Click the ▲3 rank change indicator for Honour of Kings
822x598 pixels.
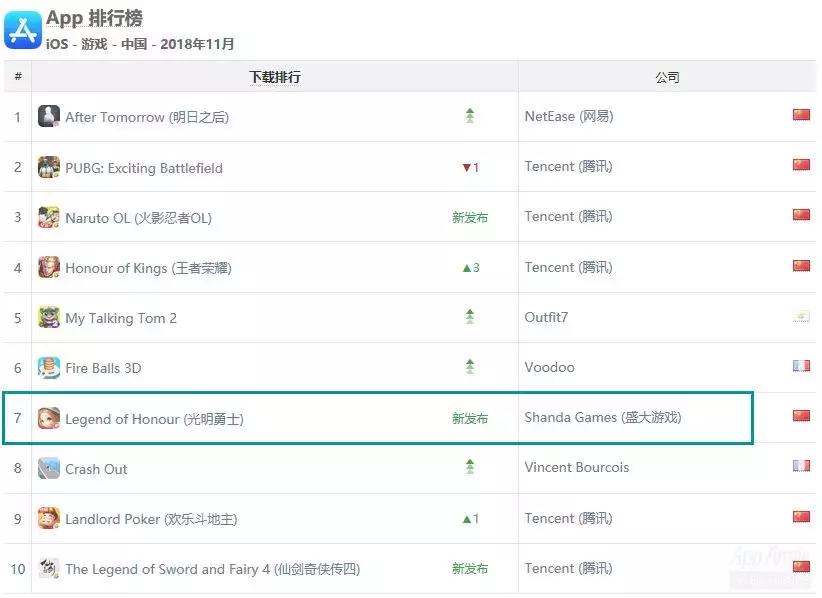[x=470, y=267]
